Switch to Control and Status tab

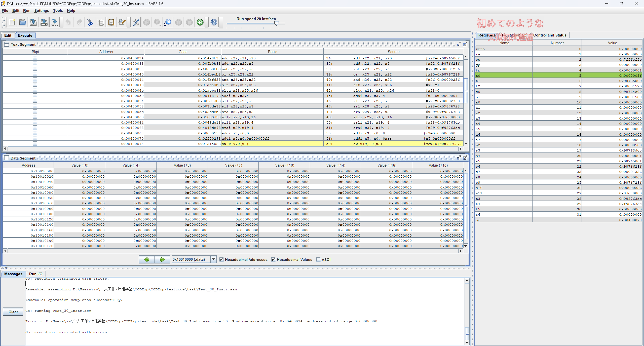[x=550, y=35]
